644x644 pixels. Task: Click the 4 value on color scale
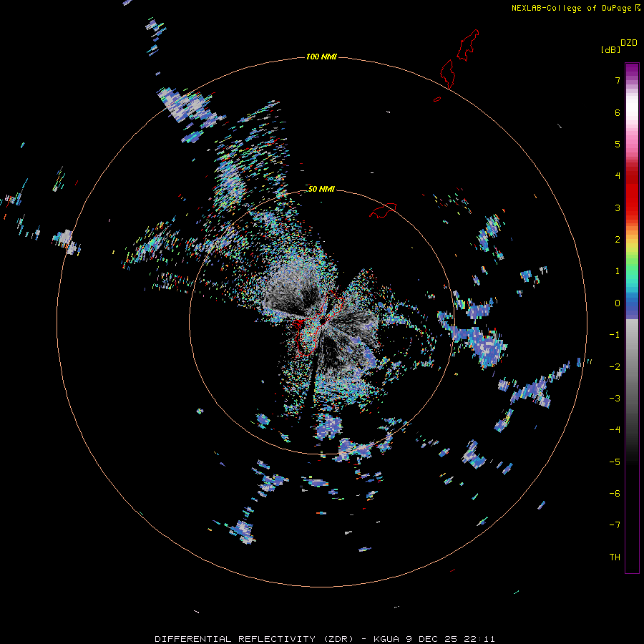[618, 176]
